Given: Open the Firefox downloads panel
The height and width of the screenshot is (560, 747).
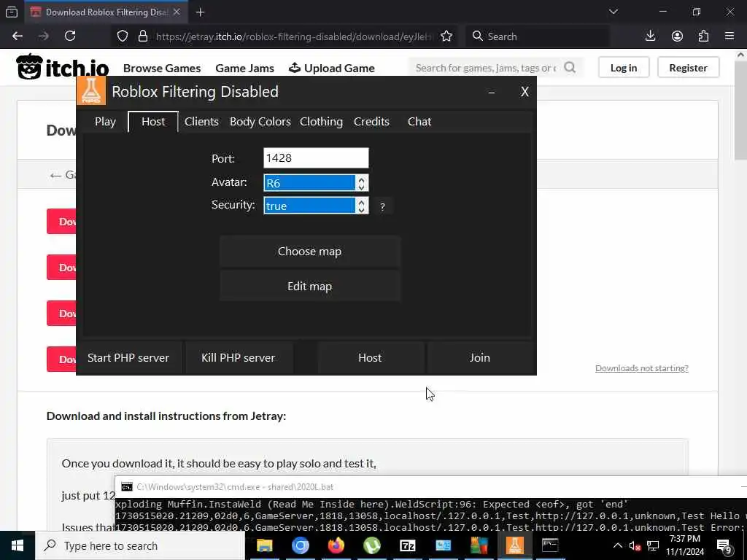Looking at the screenshot, I should [x=650, y=36].
